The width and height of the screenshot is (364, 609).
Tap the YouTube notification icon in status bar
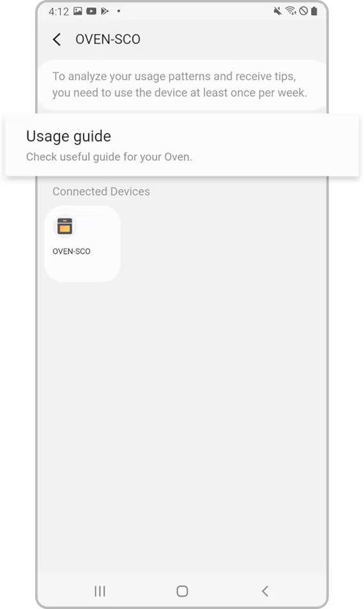(x=91, y=11)
